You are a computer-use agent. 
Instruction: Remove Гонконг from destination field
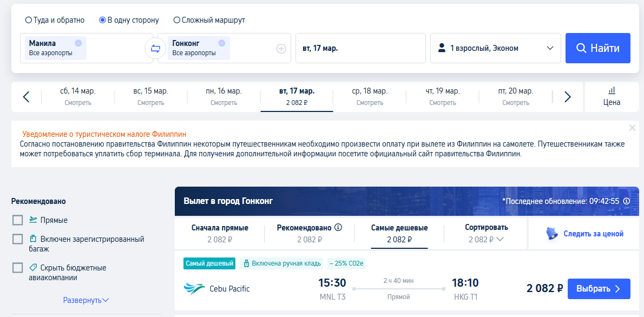click(222, 43)
